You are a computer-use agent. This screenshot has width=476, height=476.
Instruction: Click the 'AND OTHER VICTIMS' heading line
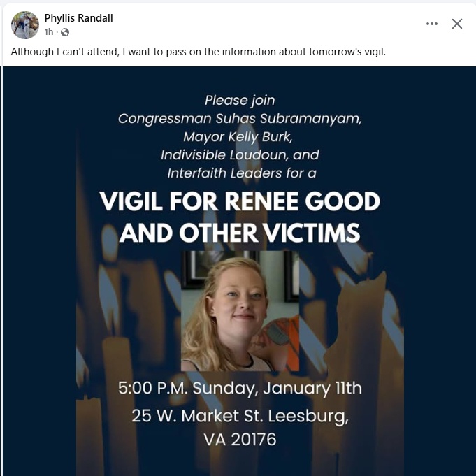[x=240, y=233]
